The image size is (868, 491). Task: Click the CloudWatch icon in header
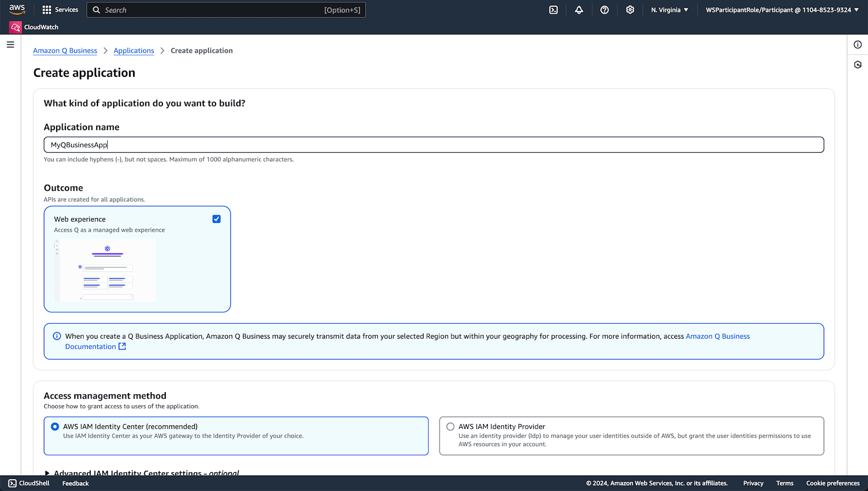[16, 27]
